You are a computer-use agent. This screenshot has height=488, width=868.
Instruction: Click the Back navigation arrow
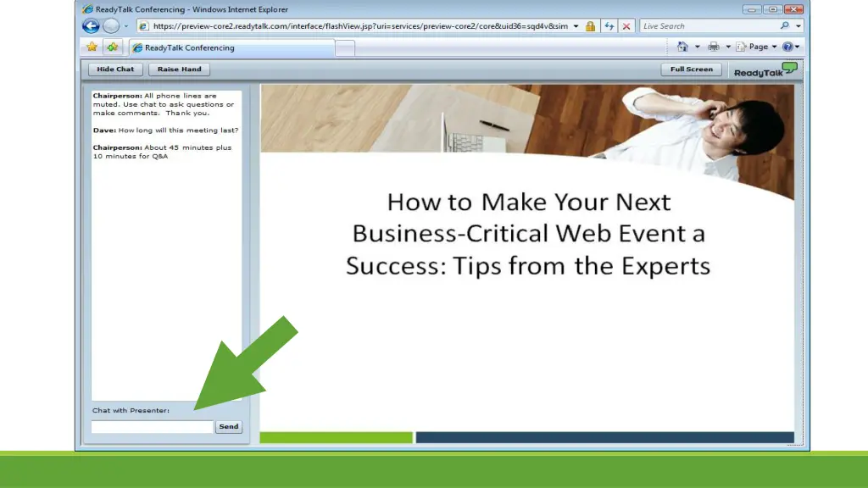click(90, 25)
